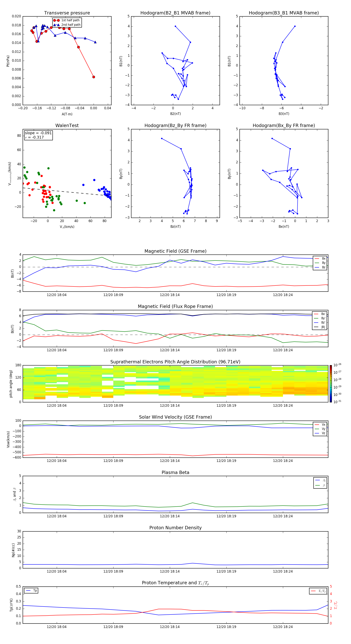Click the 'Plasma Beta' plot title
Screen dimensions: 351x644
click(175, 472)
